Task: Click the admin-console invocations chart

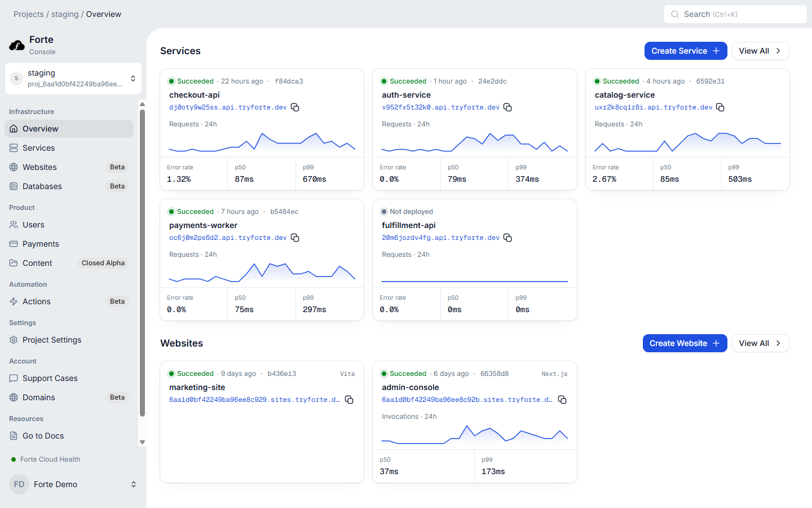Action: tap(475, 435)
